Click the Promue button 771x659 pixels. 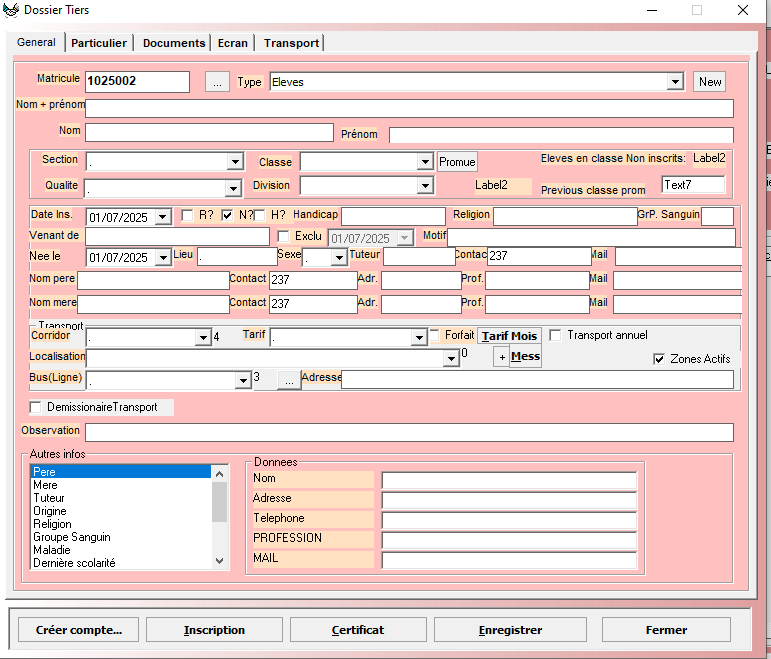pos(457,162)
